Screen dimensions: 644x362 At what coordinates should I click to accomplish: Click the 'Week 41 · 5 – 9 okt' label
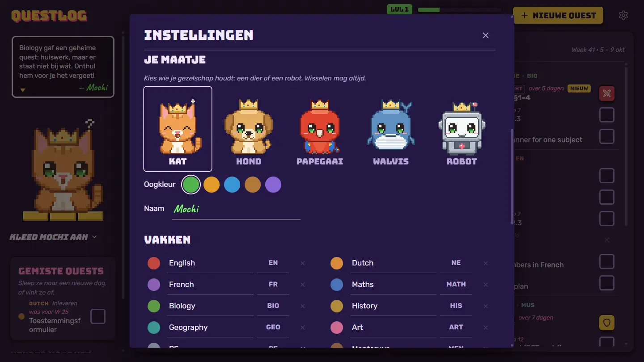598,50
